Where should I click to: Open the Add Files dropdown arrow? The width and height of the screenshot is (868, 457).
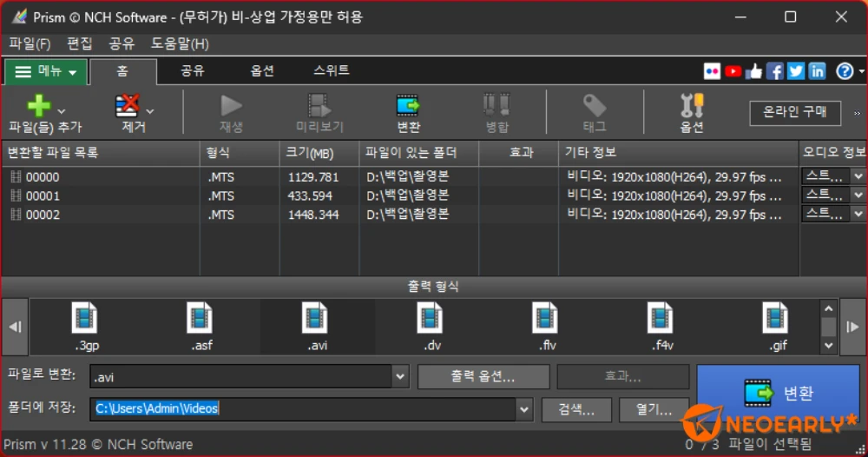pos(62,111)
